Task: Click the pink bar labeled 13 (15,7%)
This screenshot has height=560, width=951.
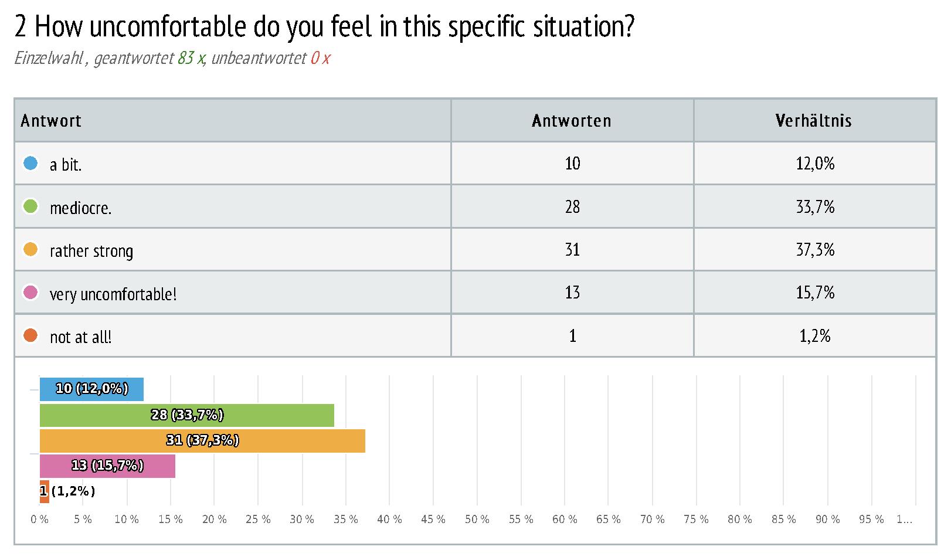Action: pos(107,466)
